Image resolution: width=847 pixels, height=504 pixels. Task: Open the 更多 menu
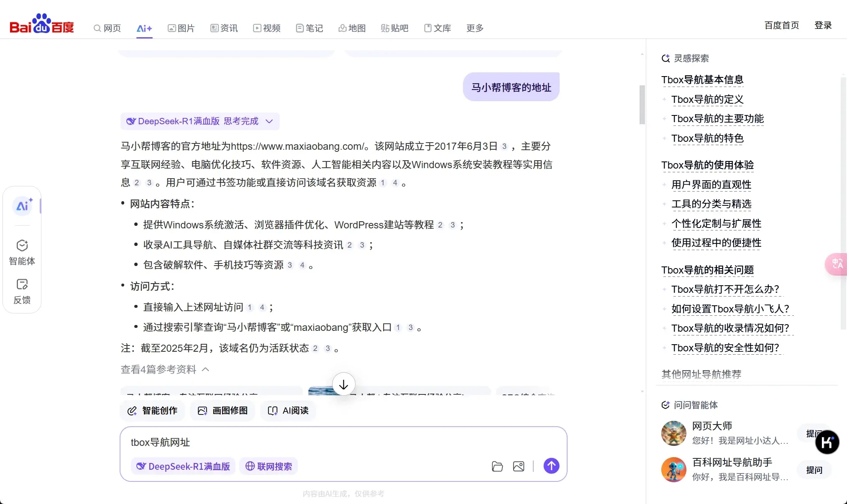pyautogui.click(x=475, y=28)
